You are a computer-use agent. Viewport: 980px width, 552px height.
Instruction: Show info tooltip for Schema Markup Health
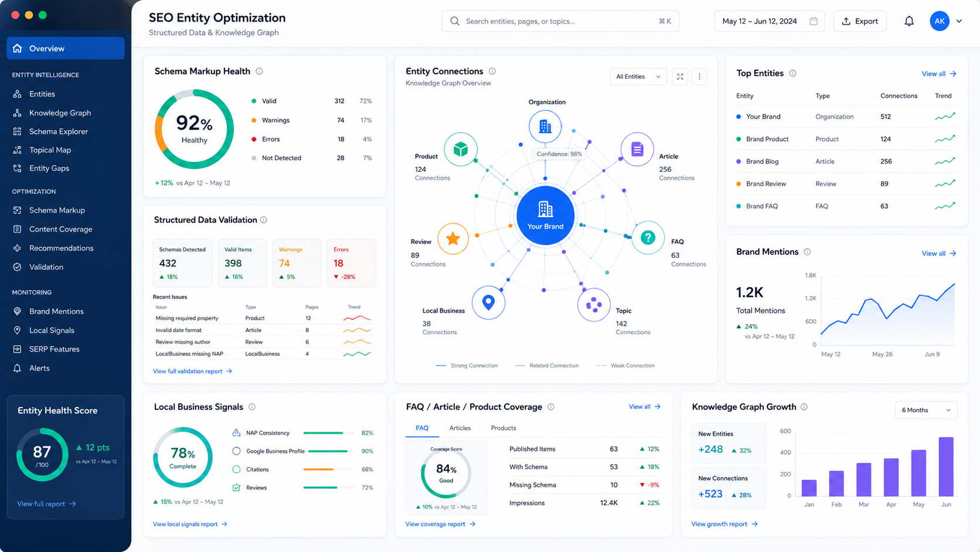[259, 72]
